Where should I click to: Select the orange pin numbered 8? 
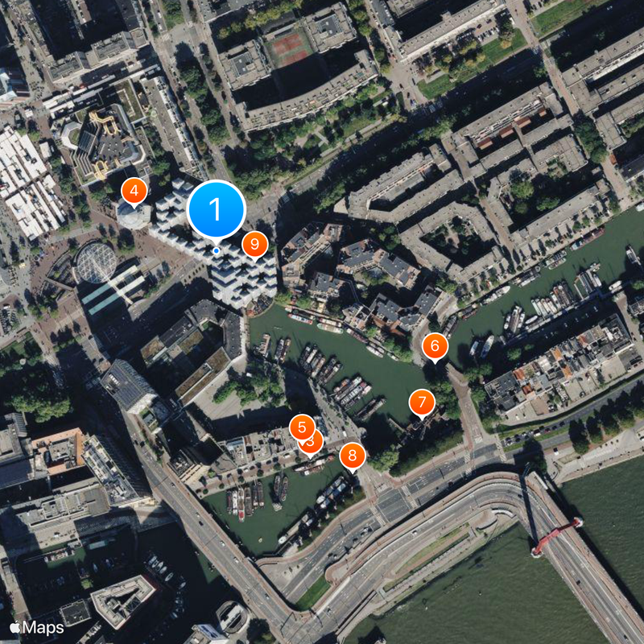point(353,456)
